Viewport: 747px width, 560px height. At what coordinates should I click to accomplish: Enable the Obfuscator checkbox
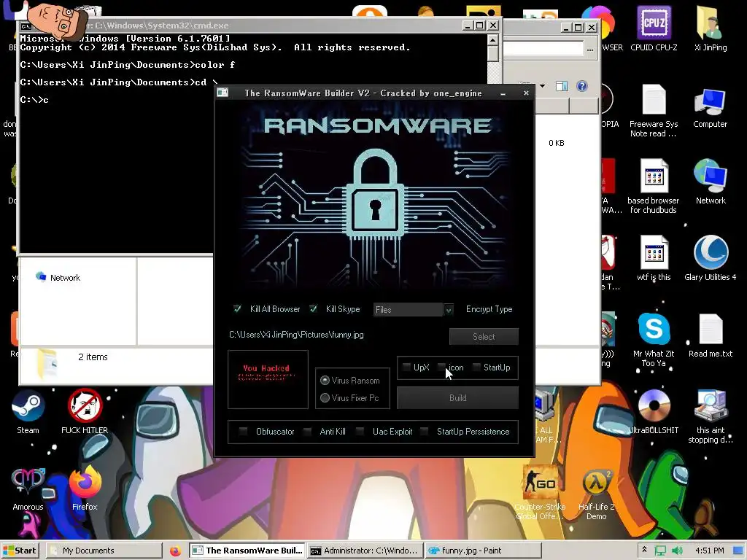(x=244, y=432)
